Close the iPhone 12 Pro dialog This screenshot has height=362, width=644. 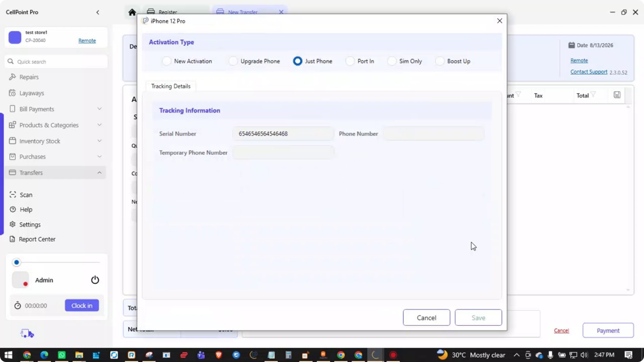coord(499,21)
